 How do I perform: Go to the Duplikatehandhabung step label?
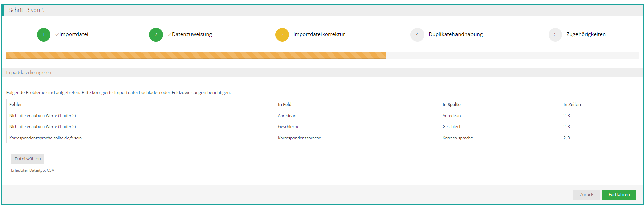(455, 34)
